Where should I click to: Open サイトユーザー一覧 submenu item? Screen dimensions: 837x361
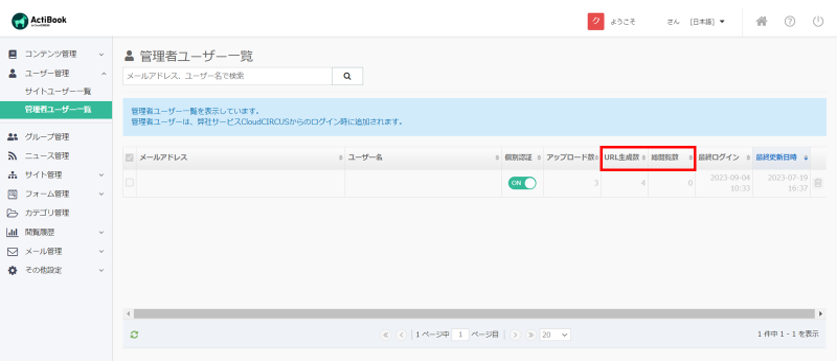point(58,92)
